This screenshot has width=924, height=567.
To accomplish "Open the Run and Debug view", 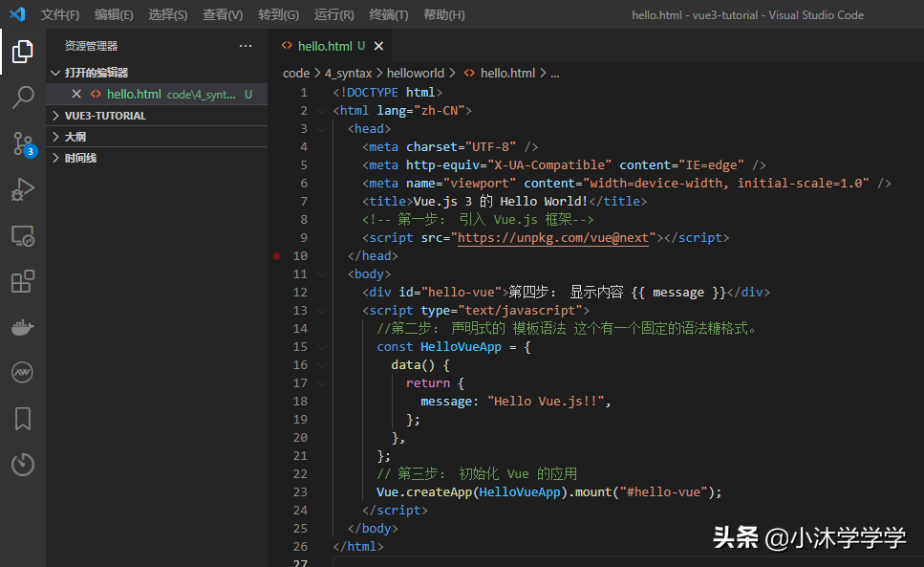I will [22, 189].
